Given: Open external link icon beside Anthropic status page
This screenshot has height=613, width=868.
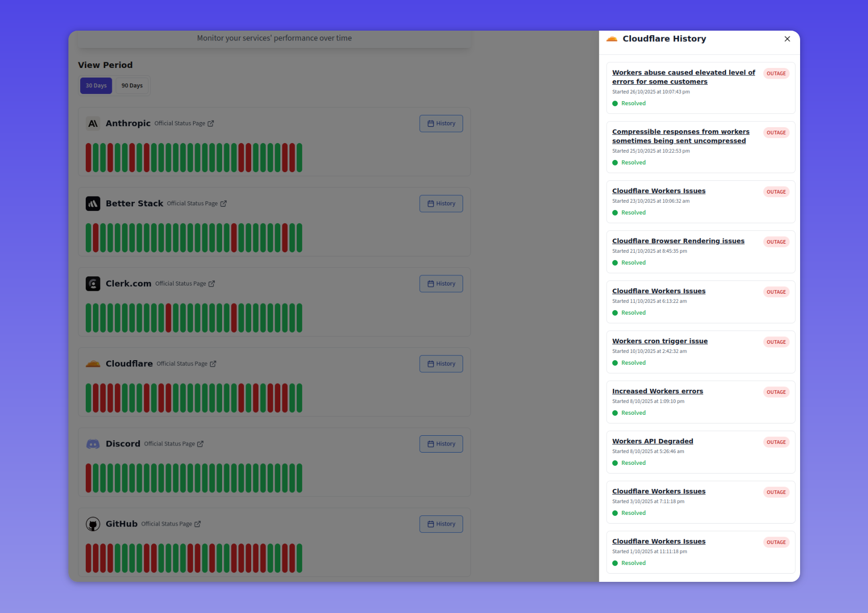Looking at the screenshot, I should (x=211, y=124).
